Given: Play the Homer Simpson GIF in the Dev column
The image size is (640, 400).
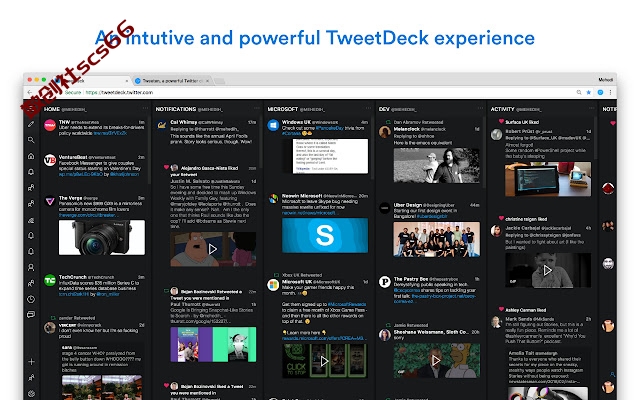Looking at the screenshot, I should [x=436, y=360].
